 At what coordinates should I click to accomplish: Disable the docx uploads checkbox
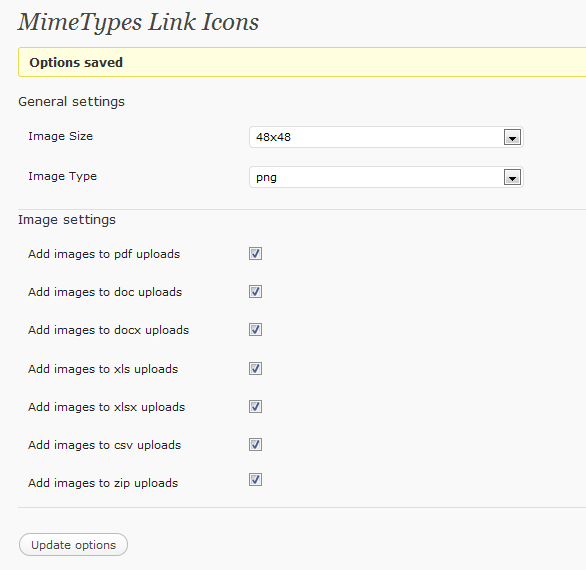point(255,330)
